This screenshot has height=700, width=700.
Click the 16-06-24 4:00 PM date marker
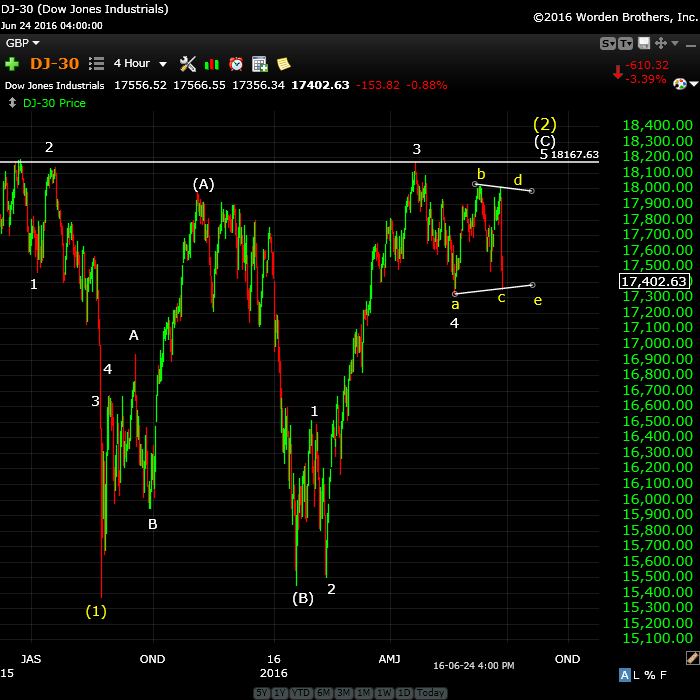(x=474, y=666)
